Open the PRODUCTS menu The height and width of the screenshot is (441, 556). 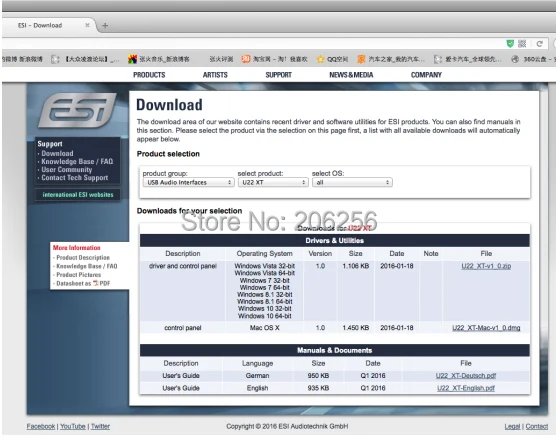[x=149, y=75]
